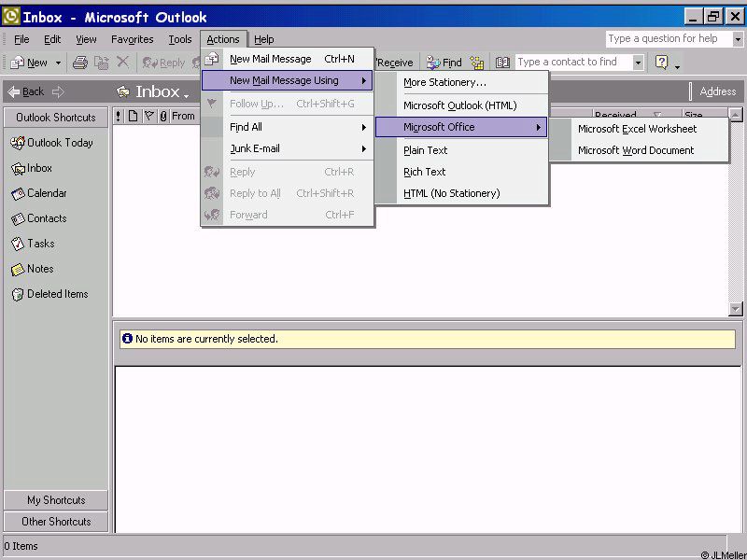Click the information icon in preview pane
This screenshot has height=560, width=747.
127,339
